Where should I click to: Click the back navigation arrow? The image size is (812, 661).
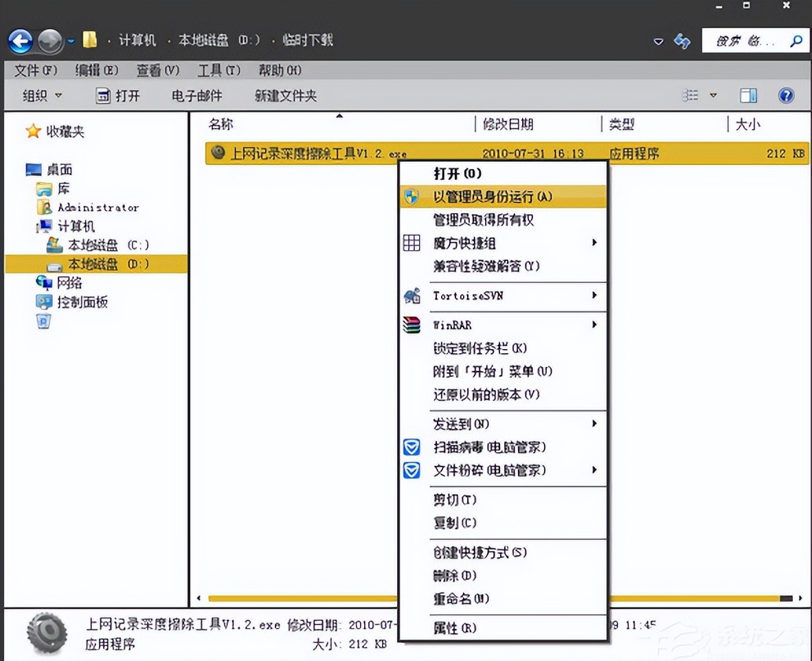(20, 41)
